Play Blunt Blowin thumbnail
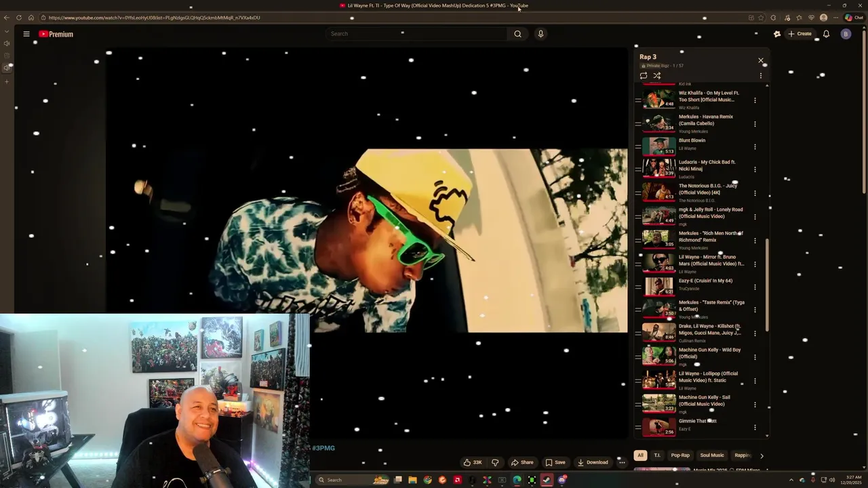Screen dimensions: 868x488 (658, 146)
